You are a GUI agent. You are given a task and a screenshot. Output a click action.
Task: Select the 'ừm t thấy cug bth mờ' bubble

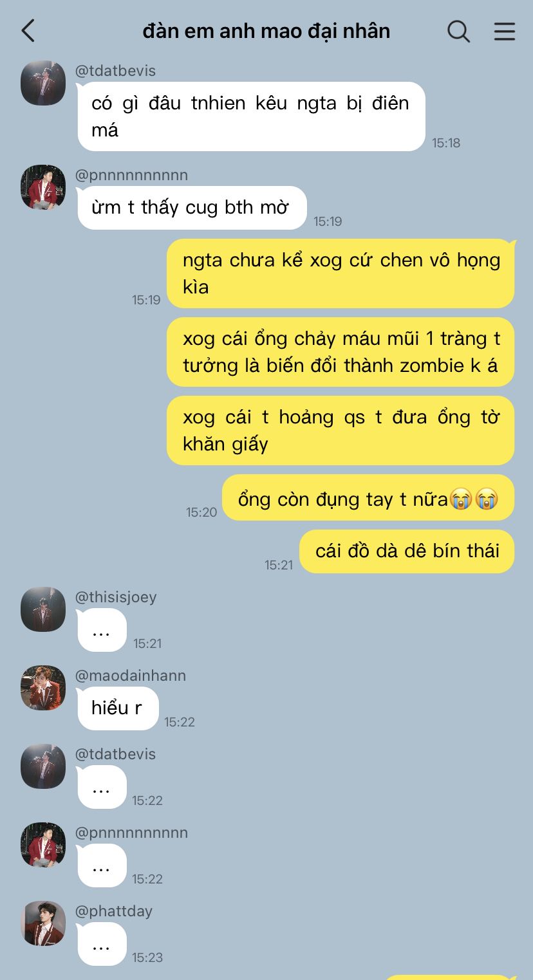[x=192, y=208]
